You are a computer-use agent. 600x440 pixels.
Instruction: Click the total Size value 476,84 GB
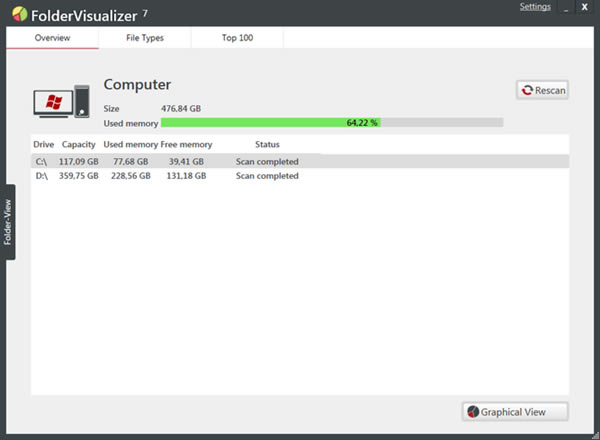pos(181,108)
